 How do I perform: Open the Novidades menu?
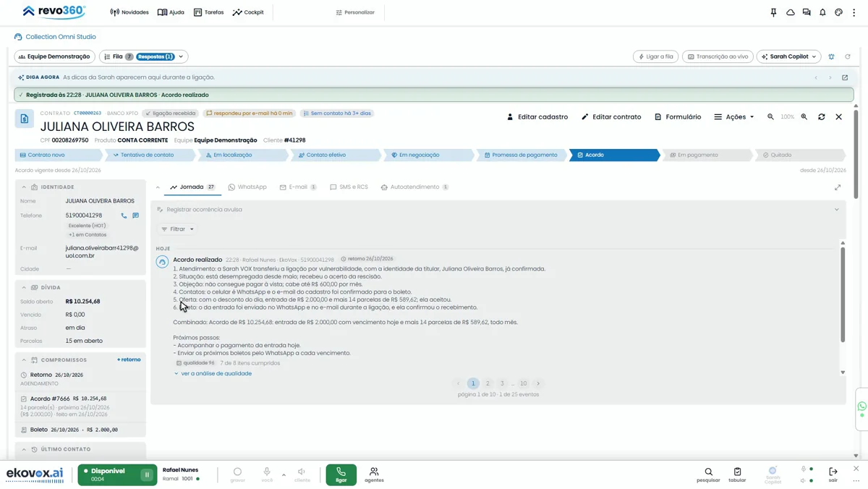(129, 12)
